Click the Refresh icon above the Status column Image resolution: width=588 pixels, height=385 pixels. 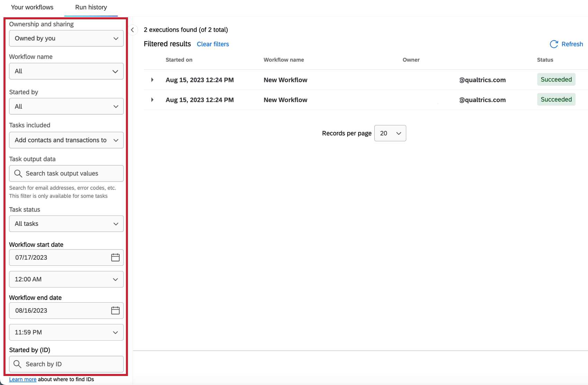pos(554,44)
